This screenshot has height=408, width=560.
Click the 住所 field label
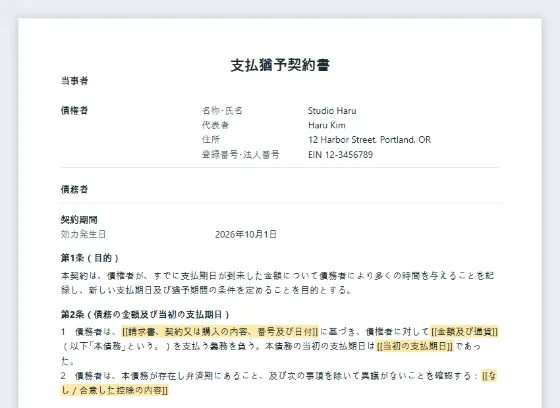pyautogui.click(x=211, y=140)
